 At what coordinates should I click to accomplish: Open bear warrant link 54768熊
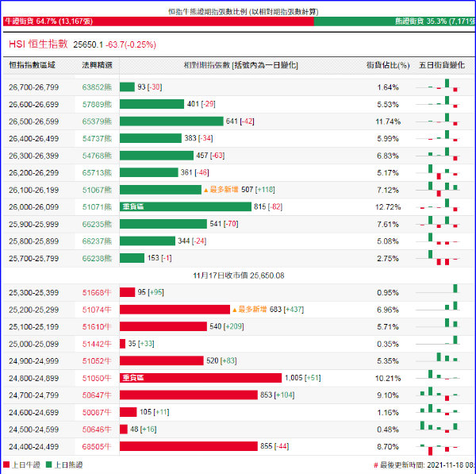tap(97, 156)
